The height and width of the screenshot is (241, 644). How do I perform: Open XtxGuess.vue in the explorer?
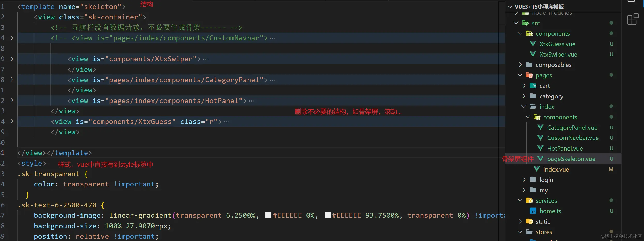click(557, 44)
